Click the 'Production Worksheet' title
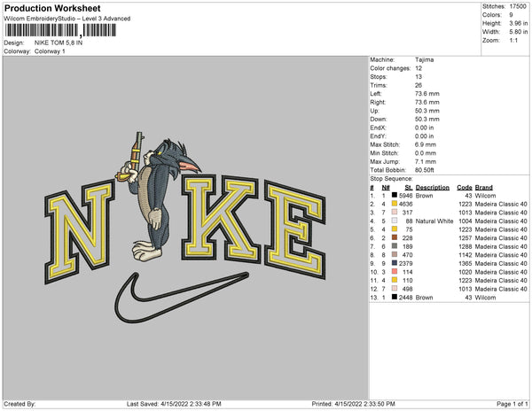The width and height of the screenshot is (532, 411). tap(52, 9)
